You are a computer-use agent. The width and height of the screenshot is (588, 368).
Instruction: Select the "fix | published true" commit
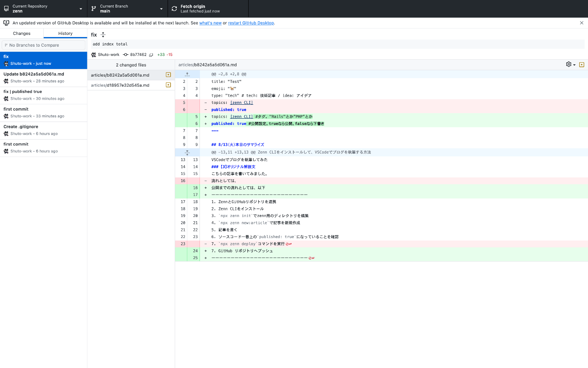tap(44, 95)
